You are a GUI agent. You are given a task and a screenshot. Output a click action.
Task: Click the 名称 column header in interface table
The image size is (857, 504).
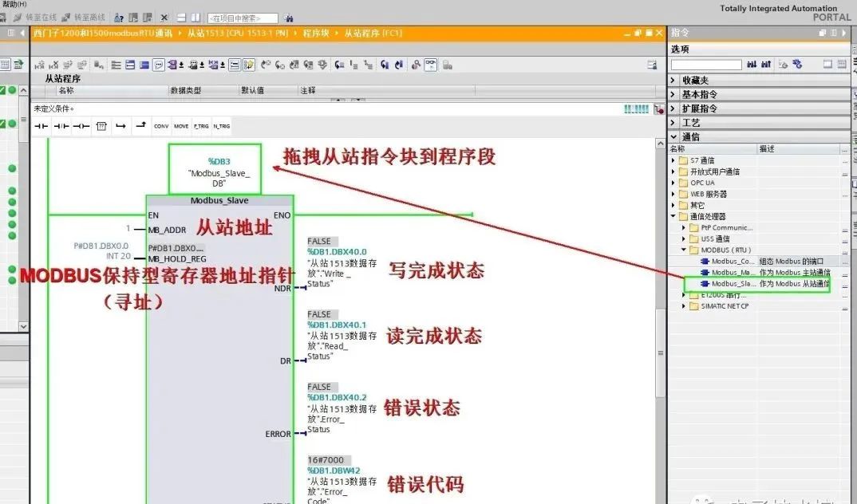(x=66, y=91)
